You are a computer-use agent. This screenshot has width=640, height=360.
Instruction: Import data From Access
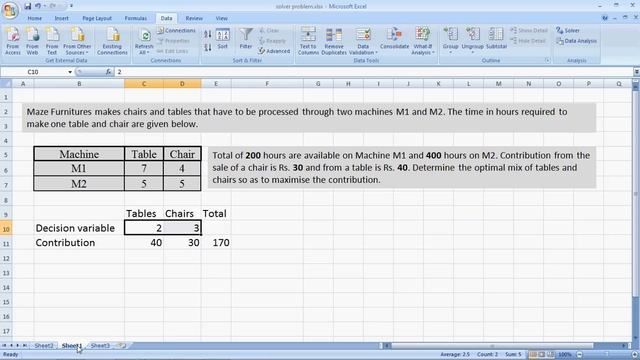13,40
